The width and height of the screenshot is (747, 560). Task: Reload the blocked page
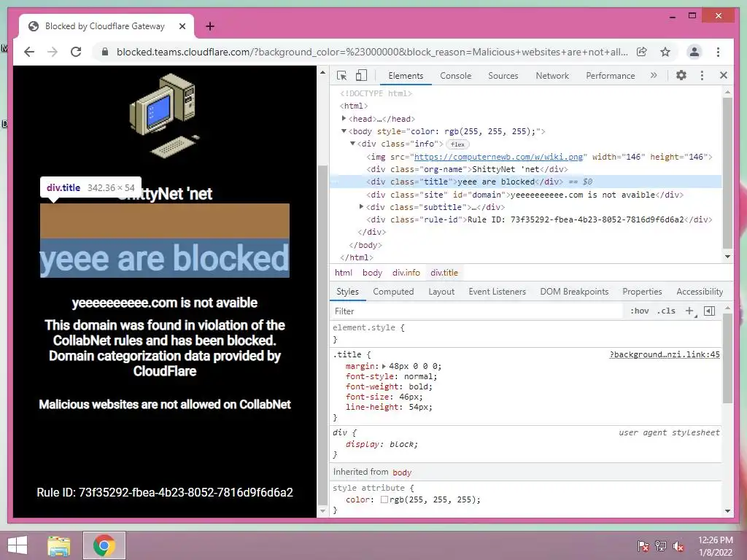tap(76, 52)
